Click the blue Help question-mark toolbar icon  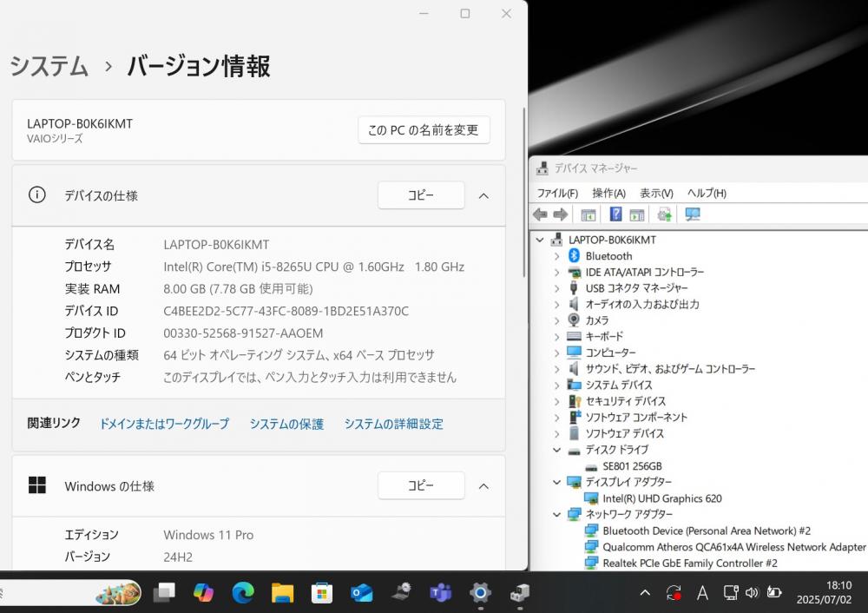[615, 214]
